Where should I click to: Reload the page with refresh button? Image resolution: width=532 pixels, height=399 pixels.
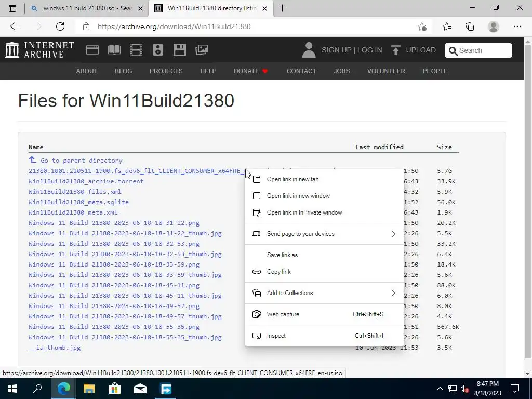coord(60,26)
